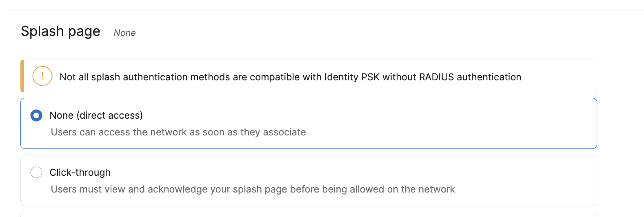Click the "Click-through" option label
Screen dimensions: 644x217
[80, 173]
